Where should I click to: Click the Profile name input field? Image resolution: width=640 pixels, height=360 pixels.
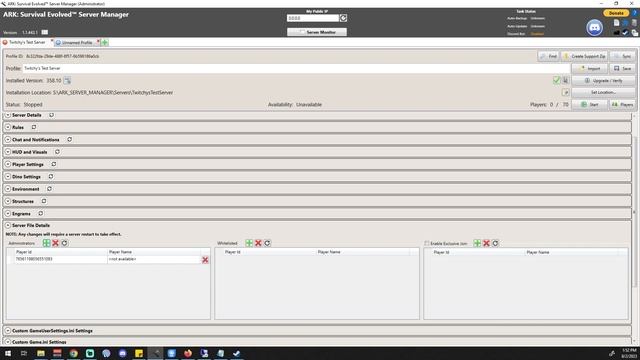pos(296,69)
